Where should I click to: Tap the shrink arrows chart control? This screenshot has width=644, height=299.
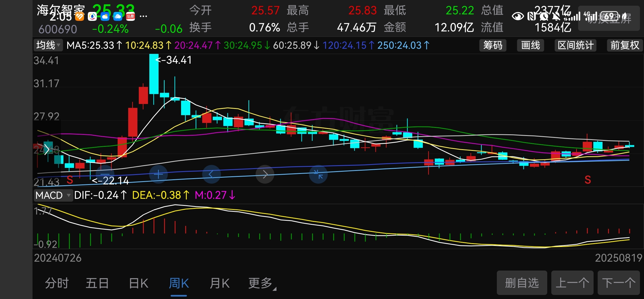coord(318,174)
